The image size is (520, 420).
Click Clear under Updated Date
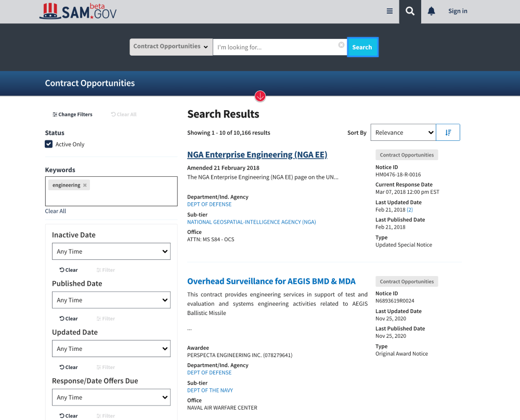tap(69, 367)
